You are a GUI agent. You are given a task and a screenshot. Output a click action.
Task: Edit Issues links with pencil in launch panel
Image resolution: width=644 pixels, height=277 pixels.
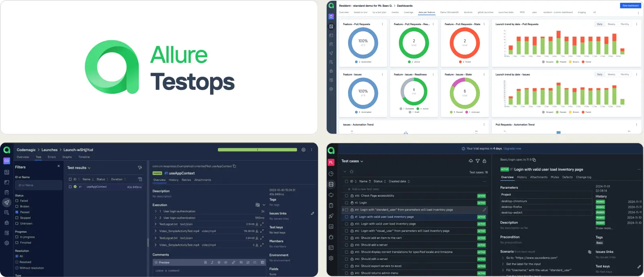click(313, 213)
